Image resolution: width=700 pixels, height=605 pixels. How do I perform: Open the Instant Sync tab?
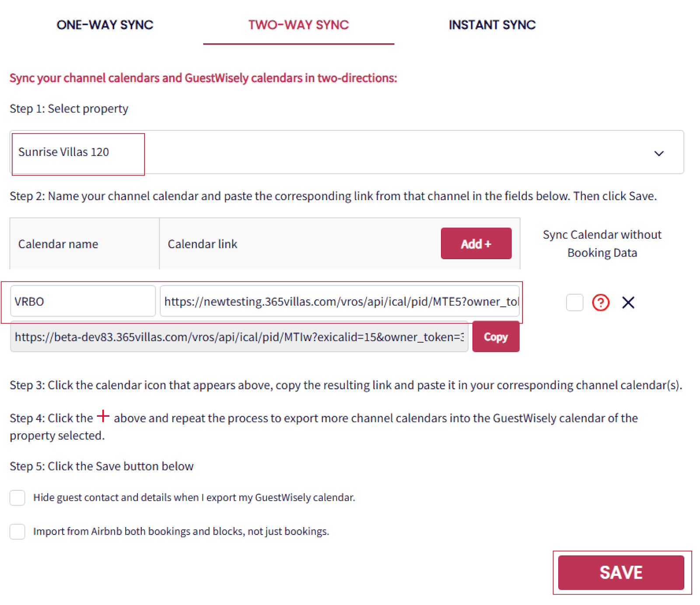[x=492, y=25]
